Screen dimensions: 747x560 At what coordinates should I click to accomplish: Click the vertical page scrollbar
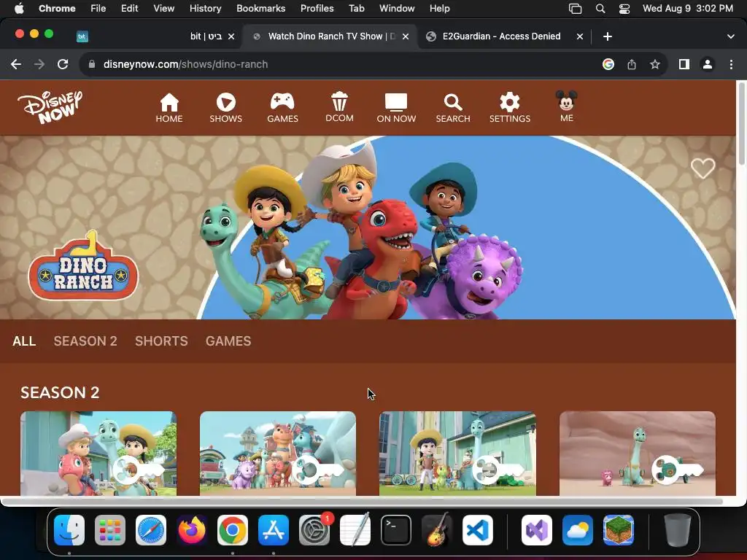click(741, 125)
